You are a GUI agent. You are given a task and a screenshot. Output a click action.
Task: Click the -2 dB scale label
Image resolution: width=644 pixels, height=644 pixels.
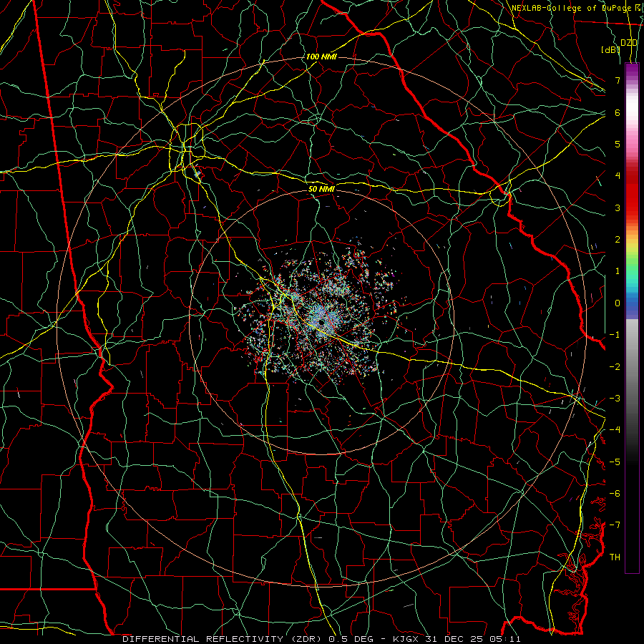pos(615,367)
